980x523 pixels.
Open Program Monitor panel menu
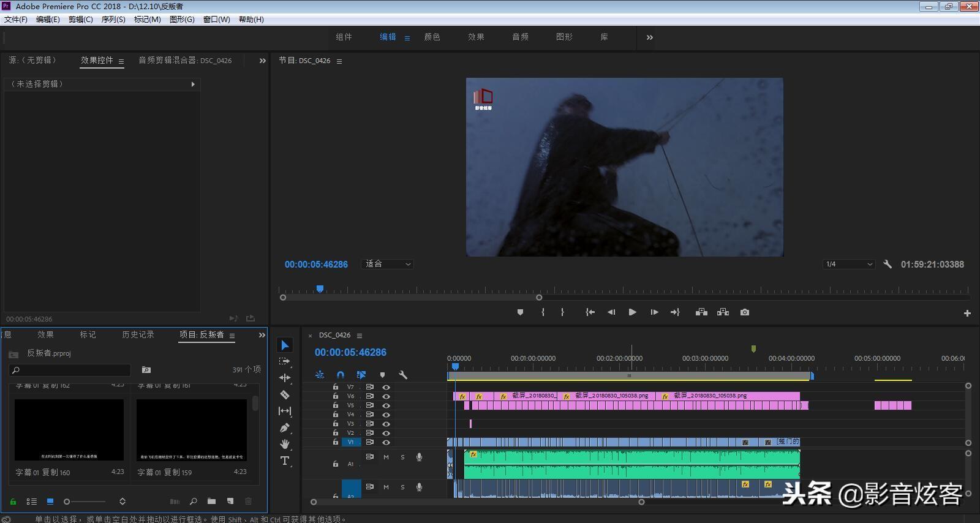339,61
